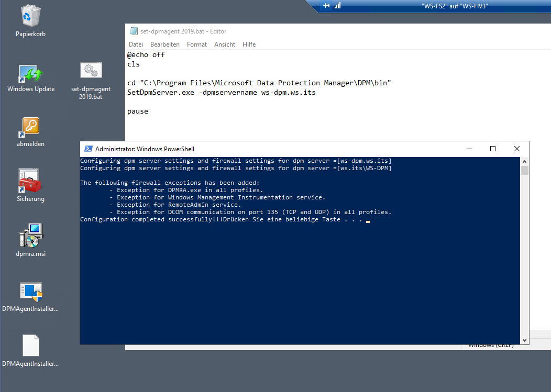The height and width of the screenshot is (392, 551).
Task: Click the '@echo off' line in Editor
Action: tap(146, 54)
